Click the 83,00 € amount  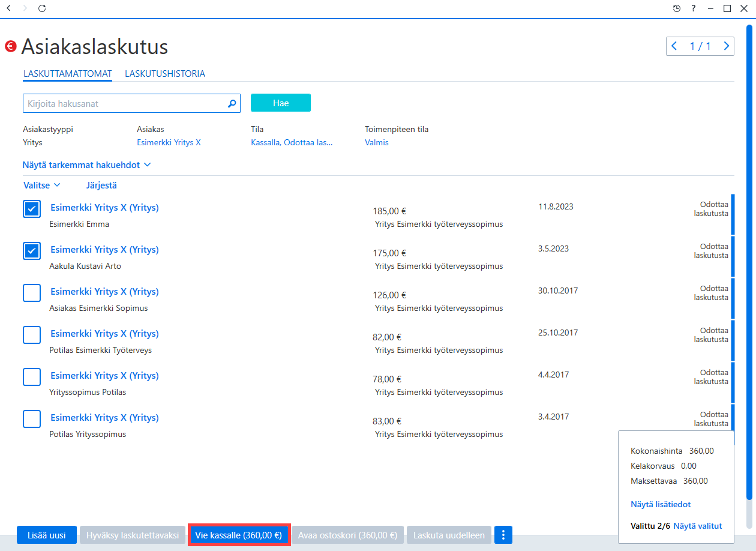coord(387,421)
